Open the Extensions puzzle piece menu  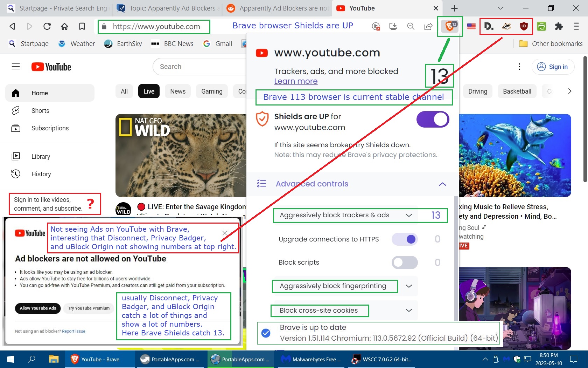tap(559, 26)
